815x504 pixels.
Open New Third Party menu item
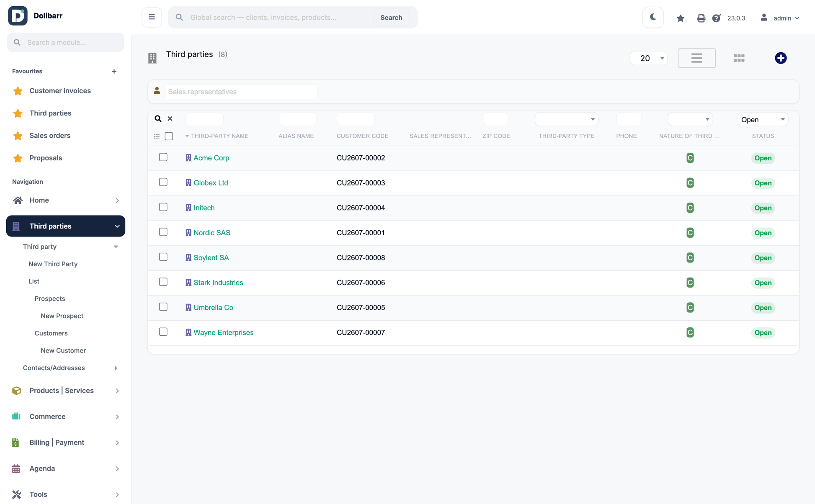coord(53,264)
